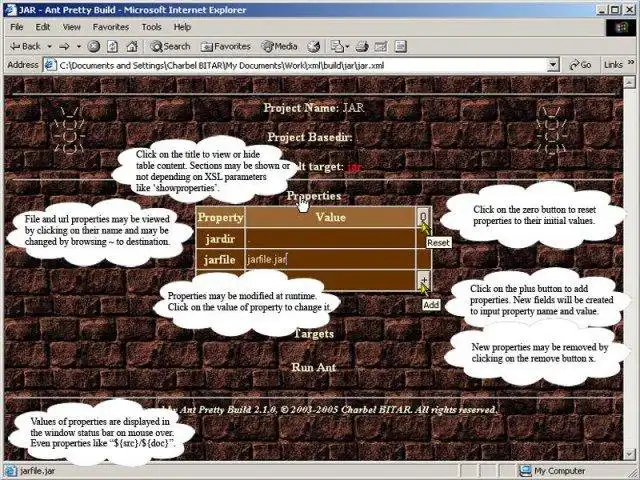The image size is (640, 480).
Task: Click the Discuss icon in toolbar
Action: click(401, 47)
